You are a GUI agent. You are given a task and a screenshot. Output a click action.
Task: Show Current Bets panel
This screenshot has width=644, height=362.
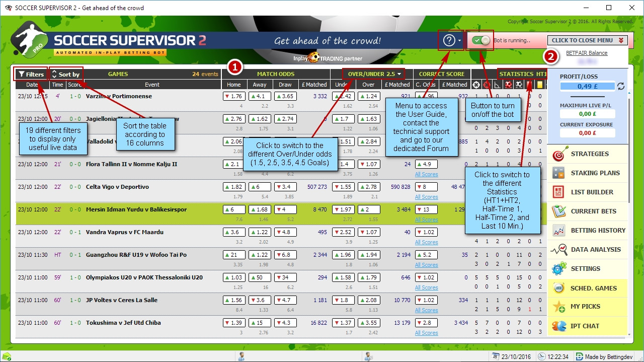pos(587,211)
